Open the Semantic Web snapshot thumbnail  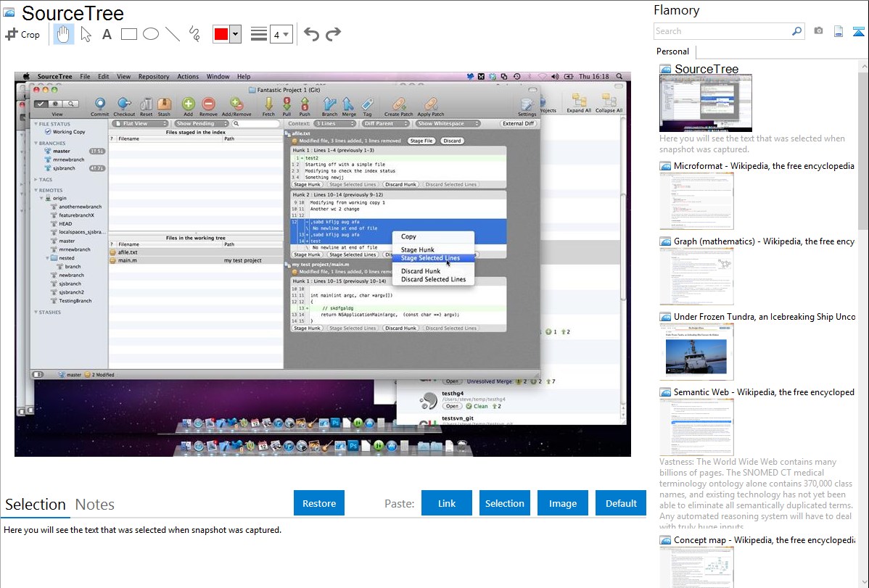click(696, 427)
